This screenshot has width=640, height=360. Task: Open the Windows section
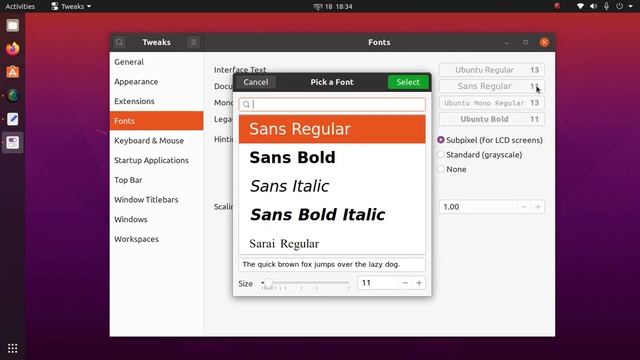156,220
